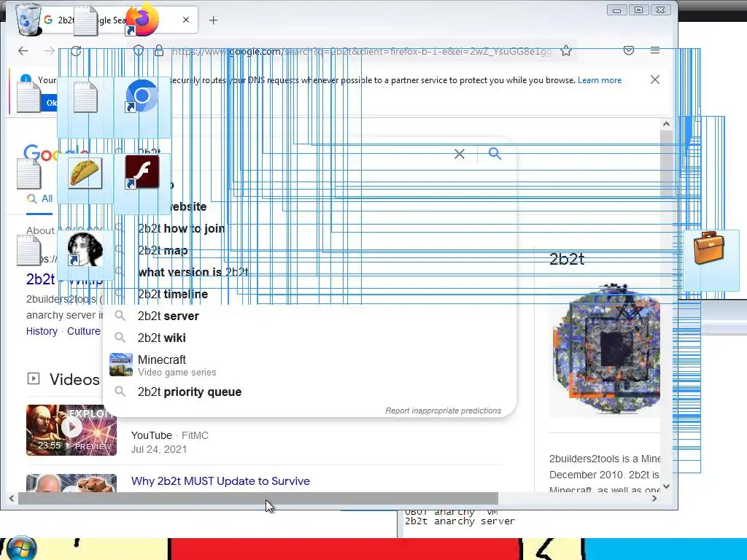Close the 2b2t Google Search tab
This screenshot has height=560, width=747.
[x=186, y=20]
